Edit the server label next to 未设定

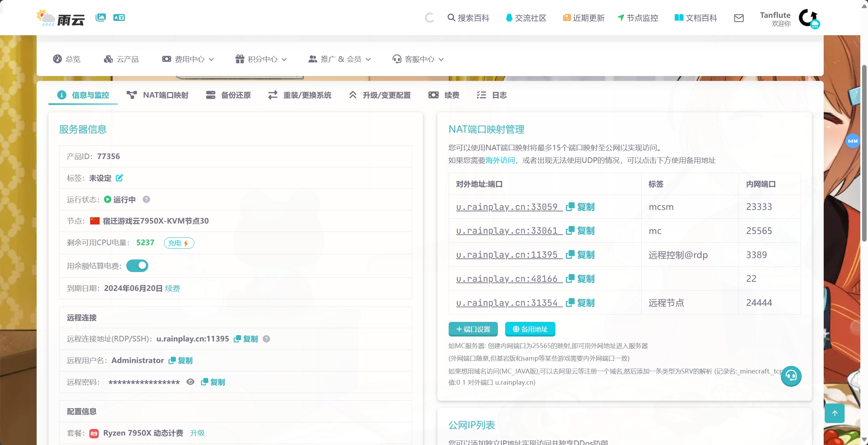[120, 178]
